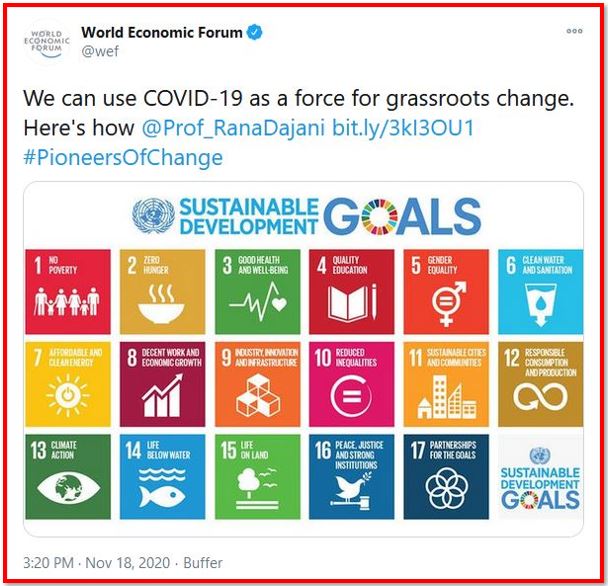
Task: Open the tweet's three-dot more options menu
Action: coord(574,31)
